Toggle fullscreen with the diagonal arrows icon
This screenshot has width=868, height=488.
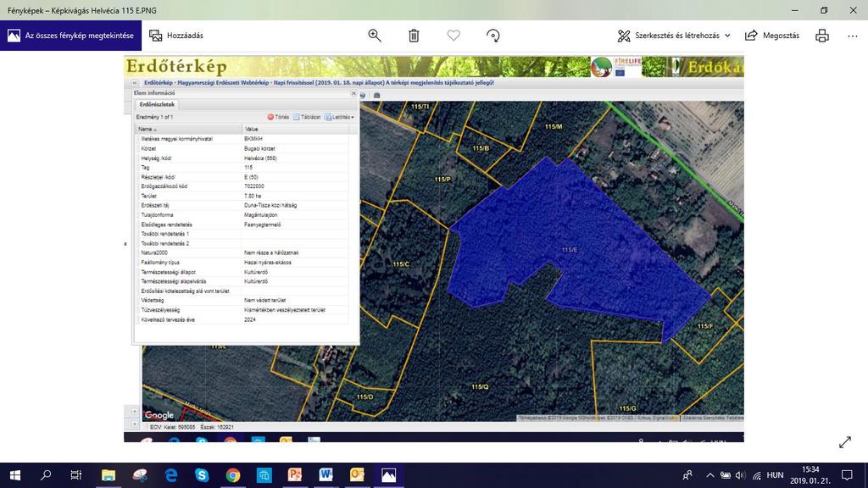(845, 442)
